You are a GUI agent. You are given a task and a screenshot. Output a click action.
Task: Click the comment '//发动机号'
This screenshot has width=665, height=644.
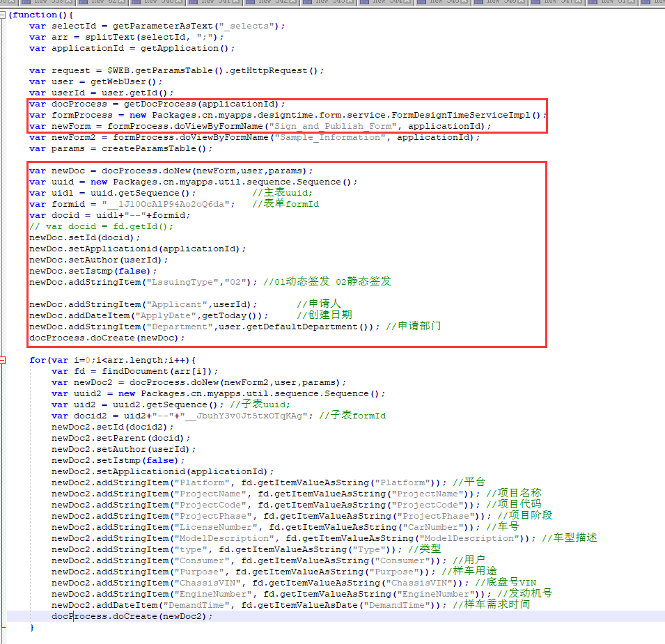524,594
